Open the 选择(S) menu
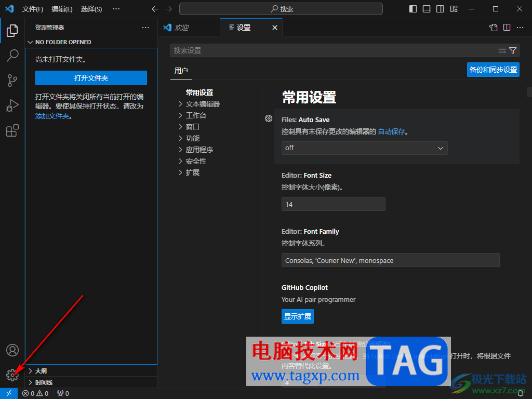The image size is (532, 399). [x=91, y=9]
